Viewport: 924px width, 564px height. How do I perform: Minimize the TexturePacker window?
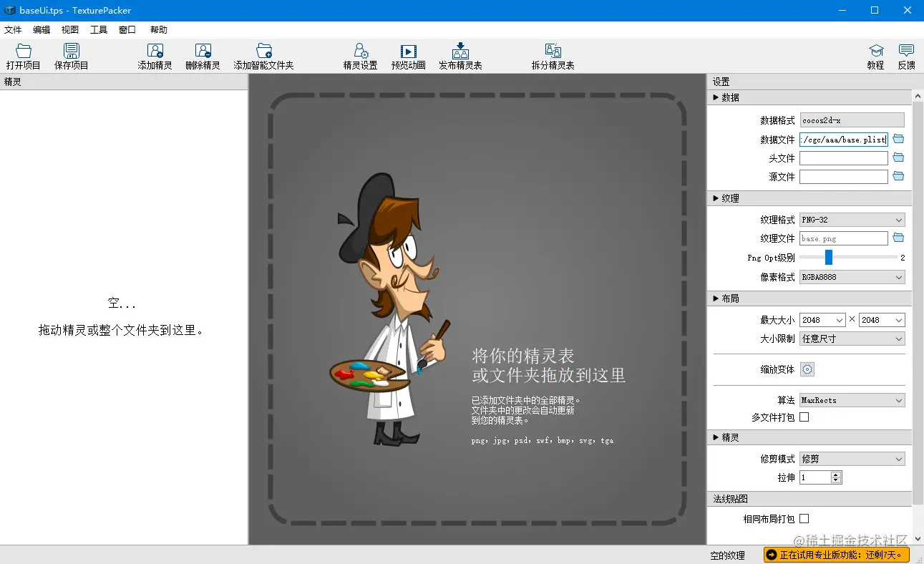842,10
